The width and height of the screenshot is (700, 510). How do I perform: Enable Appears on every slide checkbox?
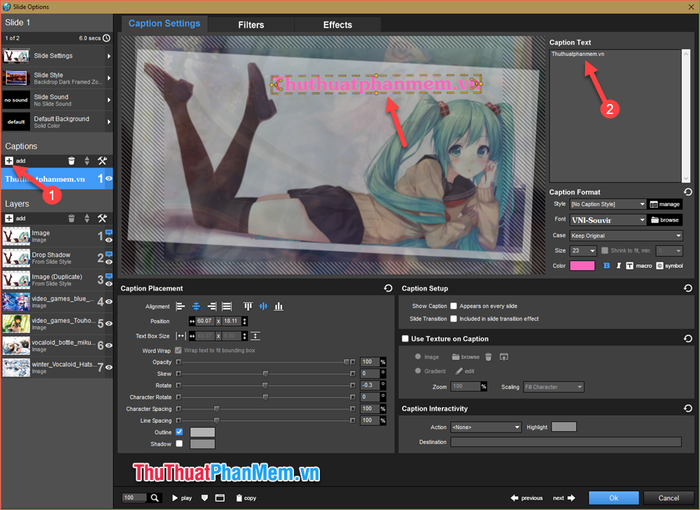pyautogui.click(x=454, y=306)
